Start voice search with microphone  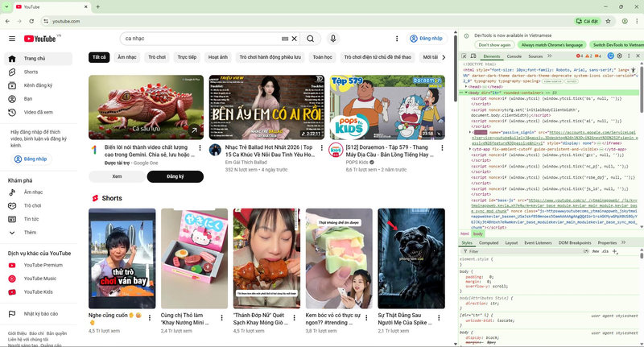[x=333, y=39]
